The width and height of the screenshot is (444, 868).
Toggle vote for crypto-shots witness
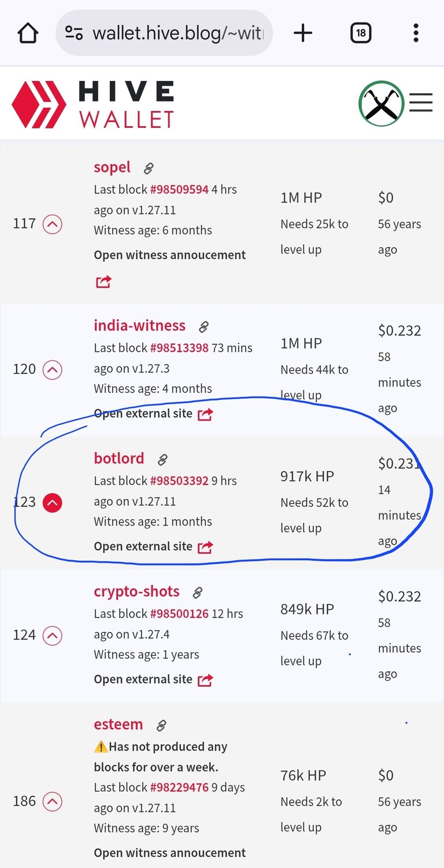pos(53,635)
